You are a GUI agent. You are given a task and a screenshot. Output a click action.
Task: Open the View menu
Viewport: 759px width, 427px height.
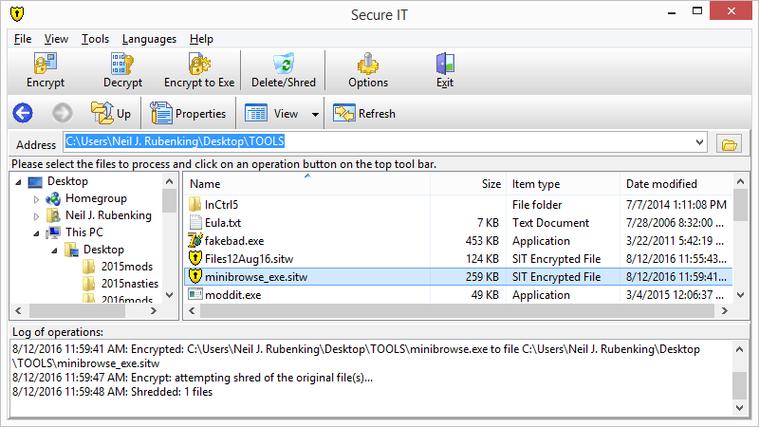(56, 39)
